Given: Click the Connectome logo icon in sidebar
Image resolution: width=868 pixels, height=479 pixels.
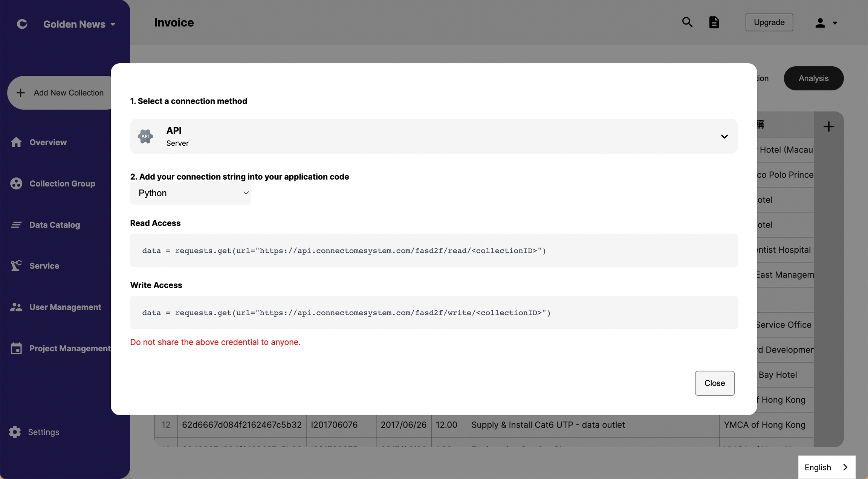Looking at the screenshot, I should click(22, 24).
